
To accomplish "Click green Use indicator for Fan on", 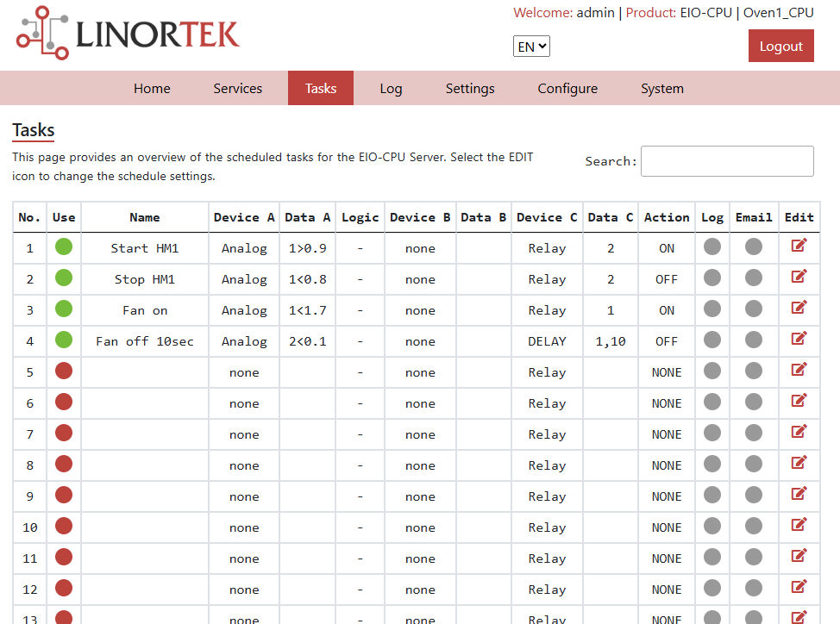I will pos(64,309).
